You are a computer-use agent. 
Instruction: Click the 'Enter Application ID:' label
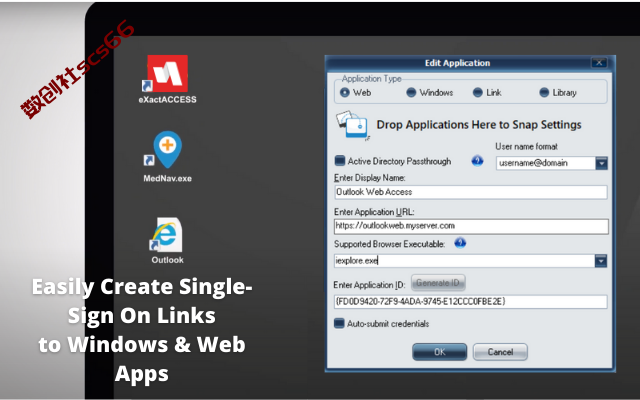tap(369, 285)
